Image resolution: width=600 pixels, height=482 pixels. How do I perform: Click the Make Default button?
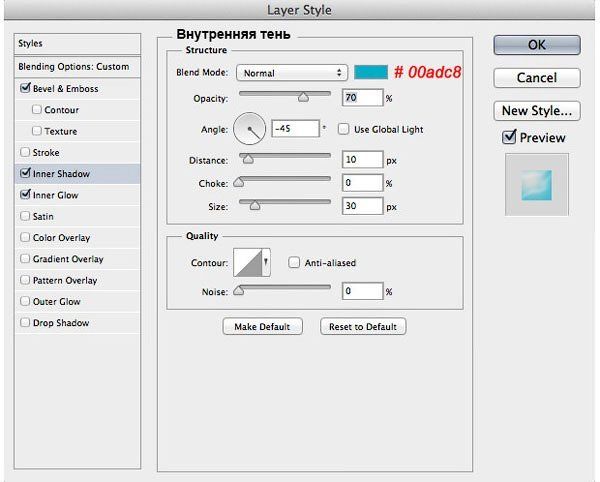pyautogui.click(x=262, y=327)
